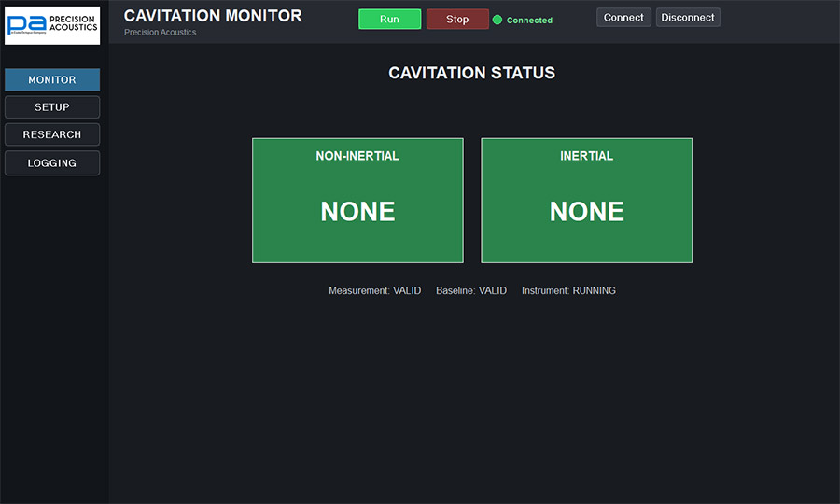840x504 pixels.
Task: Open the Logging section
Action: (52, 162)
